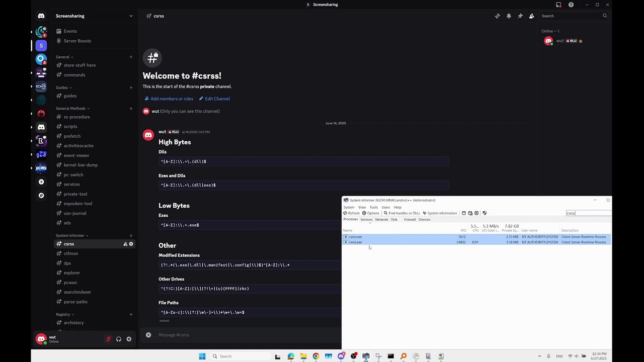The width and height of the screenshot is (644, 362).
Task: Create channel in Registry category
Action: (131, 314)
